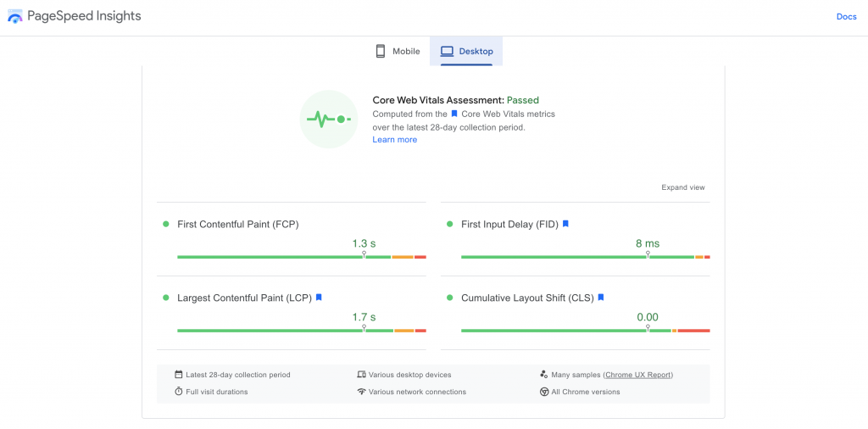
Task: Click the First Contentful Paint (FCP) label
Action: click(238, 224)
